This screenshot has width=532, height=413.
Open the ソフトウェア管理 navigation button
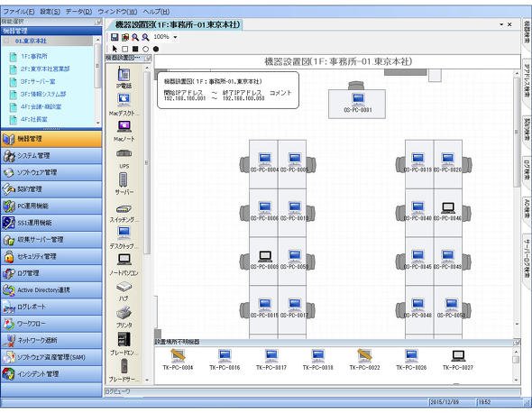click(x=51, y=172)
